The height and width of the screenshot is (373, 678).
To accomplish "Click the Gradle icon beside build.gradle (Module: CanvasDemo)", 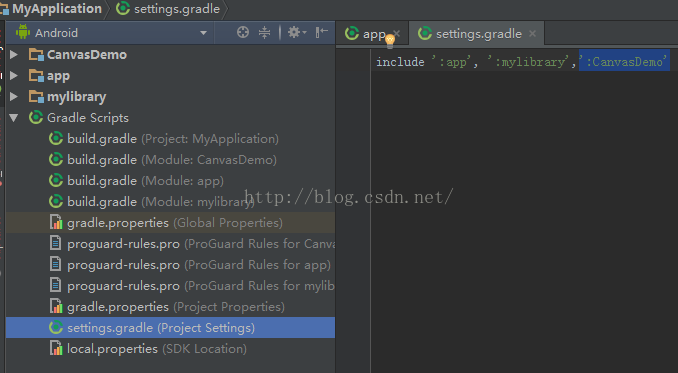I will [x=56, y=159].
